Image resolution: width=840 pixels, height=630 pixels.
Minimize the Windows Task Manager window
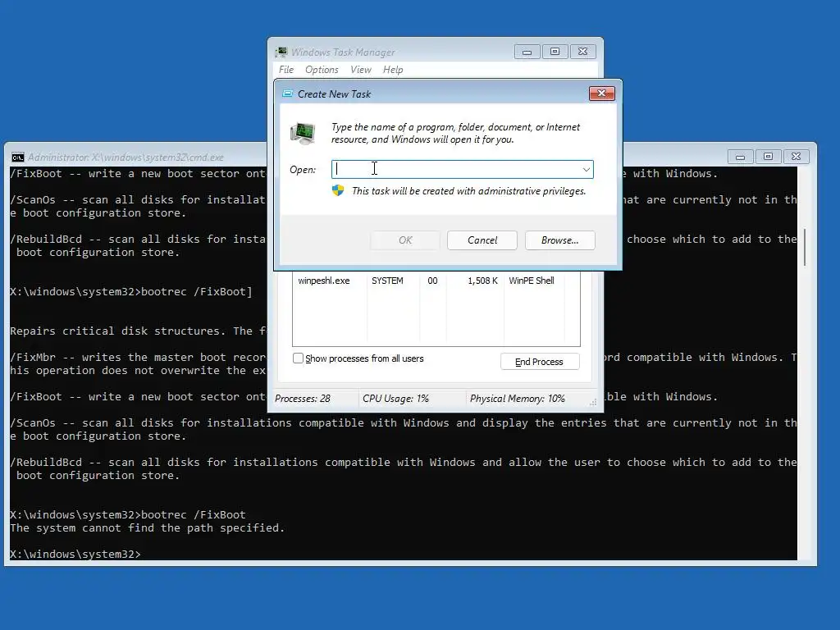pos(527,52)
